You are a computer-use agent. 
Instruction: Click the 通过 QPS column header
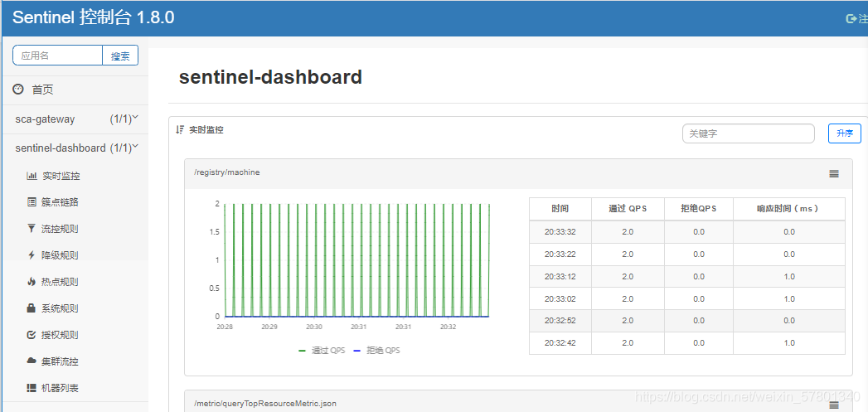coord(628,209)
